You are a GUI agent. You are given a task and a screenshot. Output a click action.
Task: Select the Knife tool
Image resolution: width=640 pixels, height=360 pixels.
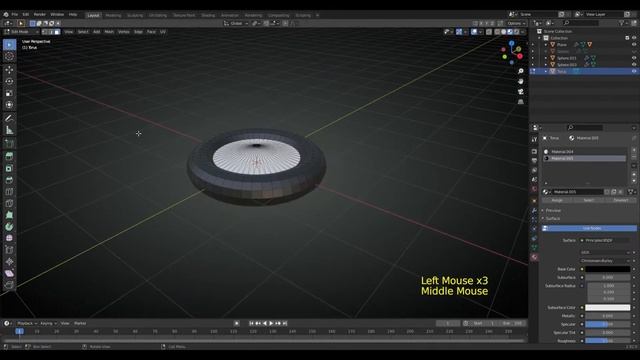pyautogui.click(x=9, y=203)
